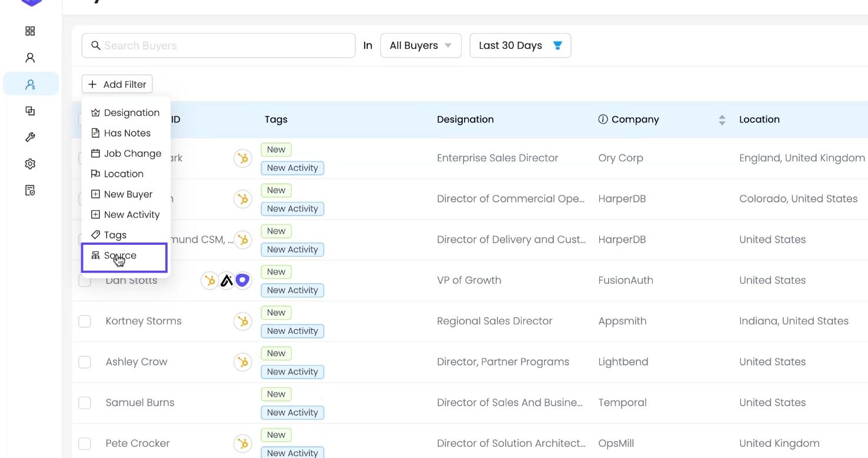Focus the Search Buyers input field
Viewport: 868px width, 458px height.
click(x=223, y=45)
